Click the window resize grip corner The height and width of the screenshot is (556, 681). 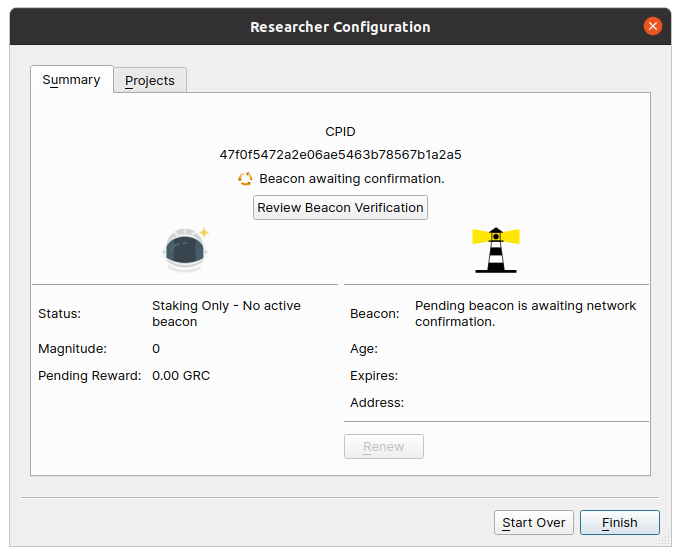tap(665, 540)
